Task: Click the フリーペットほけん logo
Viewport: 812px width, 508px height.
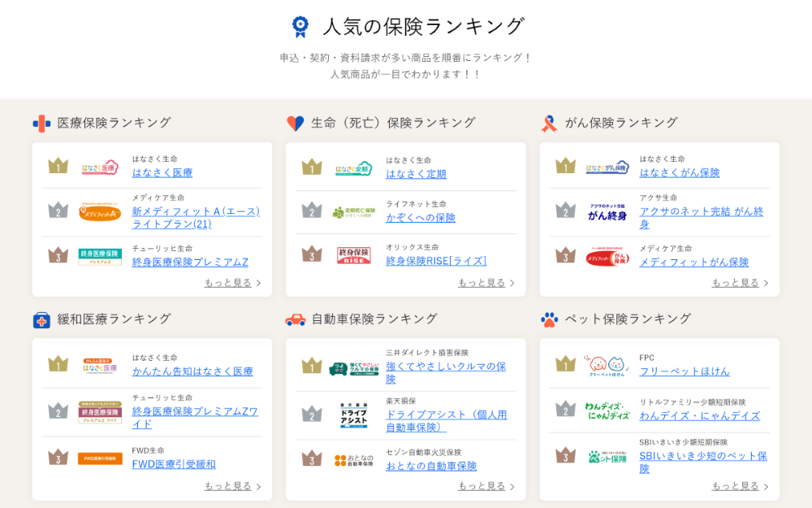Action: point(607,366)
